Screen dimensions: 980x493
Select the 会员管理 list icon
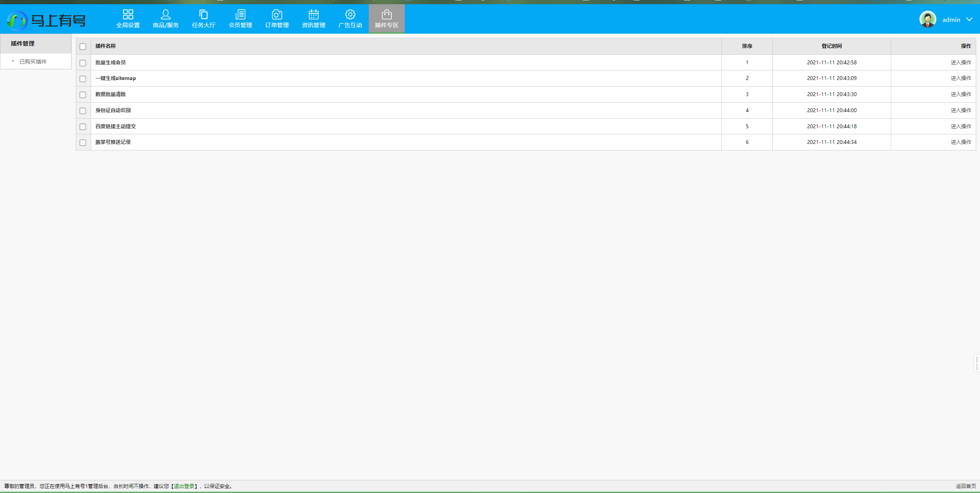[x=240, y=15]
